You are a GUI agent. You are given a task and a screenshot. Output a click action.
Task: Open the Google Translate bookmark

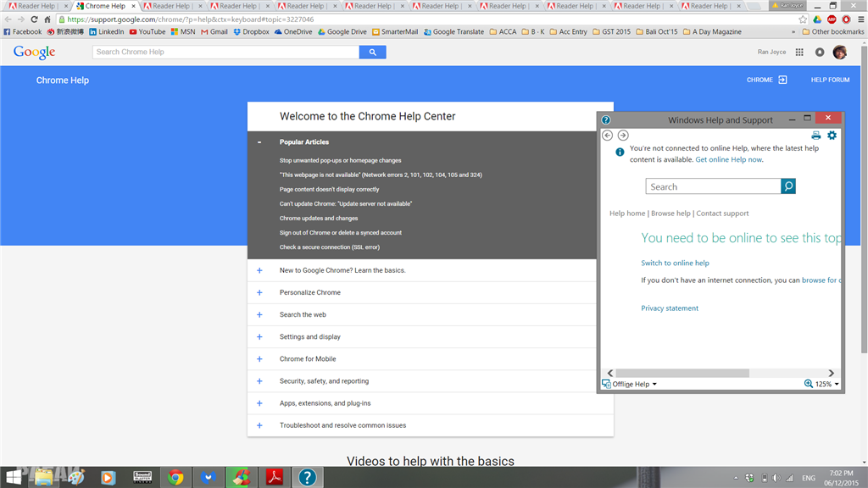(454, 31)
